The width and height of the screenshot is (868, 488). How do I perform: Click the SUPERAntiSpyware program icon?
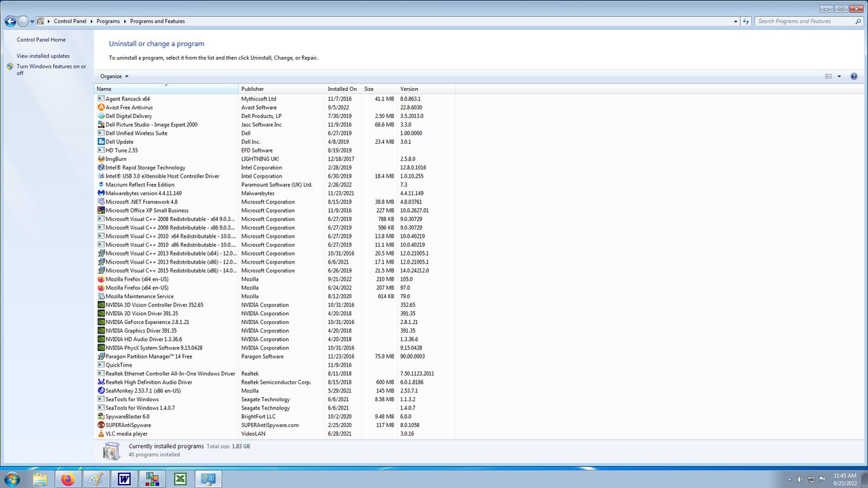point(101,425)
